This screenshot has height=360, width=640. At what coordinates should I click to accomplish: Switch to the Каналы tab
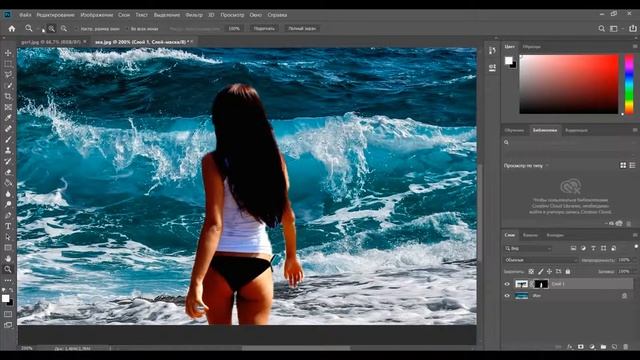[x=530, y=235]
